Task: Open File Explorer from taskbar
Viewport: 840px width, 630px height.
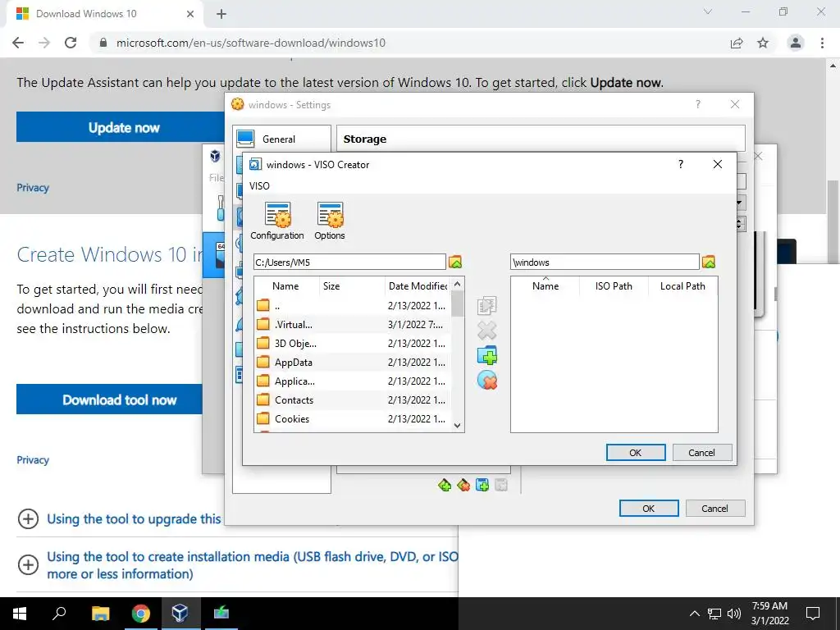Action: point(100,614)
